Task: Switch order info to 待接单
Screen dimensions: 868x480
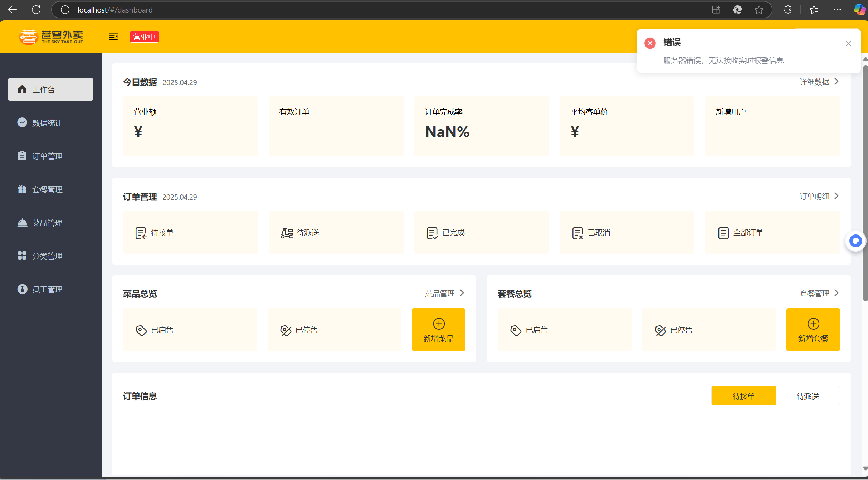Action: pyautogui.click(x=743, y=396)
